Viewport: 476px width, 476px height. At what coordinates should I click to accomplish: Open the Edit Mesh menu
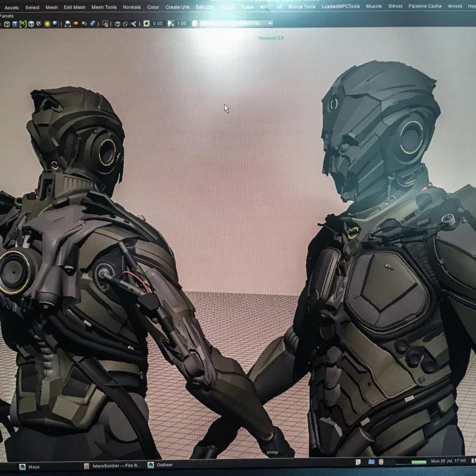(74, 7)
